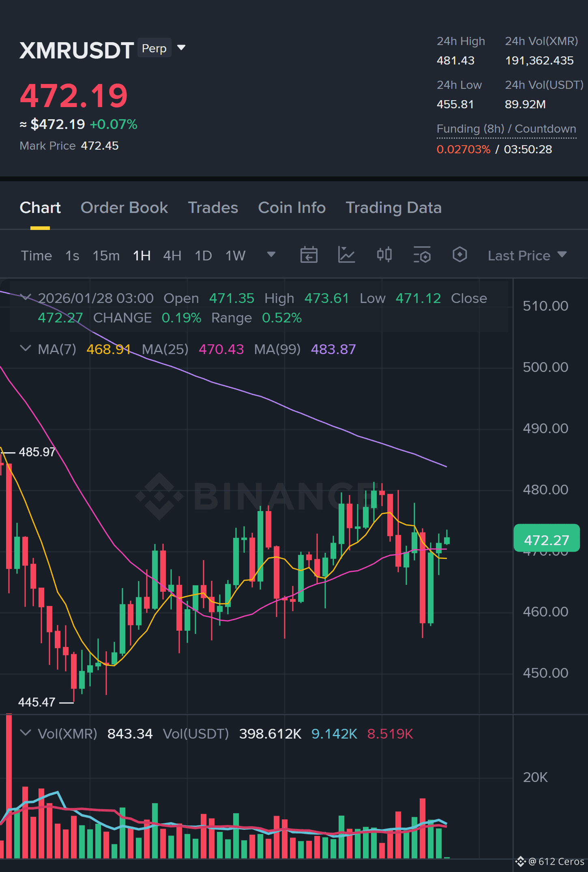Open the Coin Info tab

point(292,208)
